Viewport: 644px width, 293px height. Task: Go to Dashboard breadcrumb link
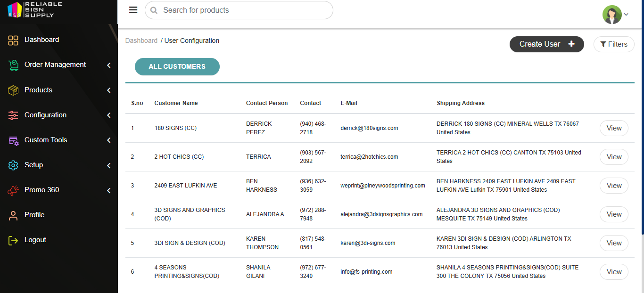(141, 41)
